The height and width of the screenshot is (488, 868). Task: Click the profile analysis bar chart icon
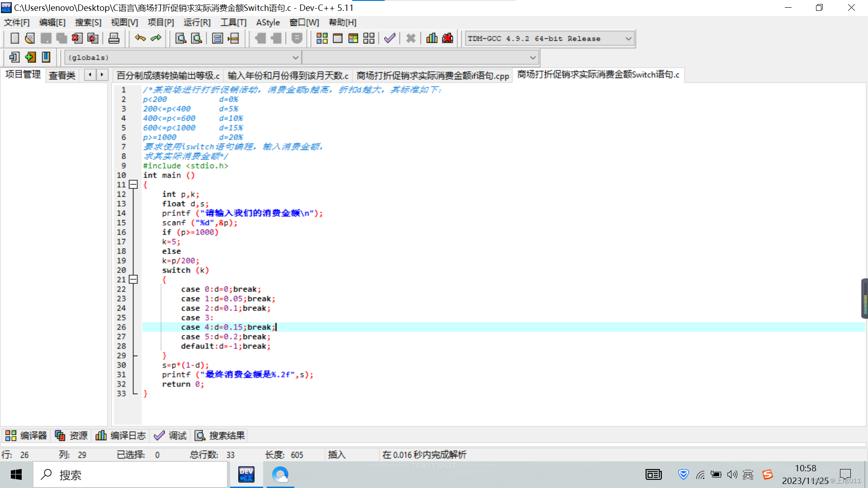pos(432,38)
